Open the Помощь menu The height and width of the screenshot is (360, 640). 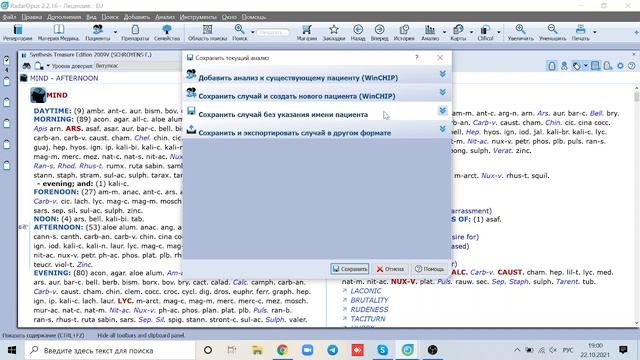tap(253, 17)
